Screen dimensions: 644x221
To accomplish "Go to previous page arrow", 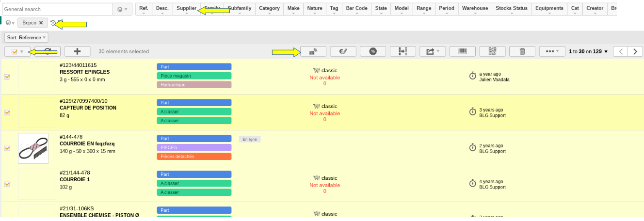I will pos(621,51).
